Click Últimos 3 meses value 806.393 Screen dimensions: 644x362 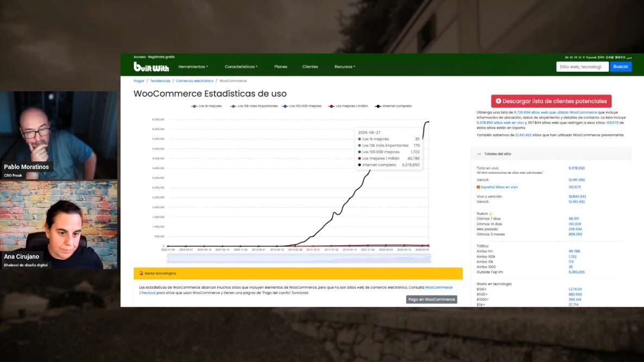575,234
